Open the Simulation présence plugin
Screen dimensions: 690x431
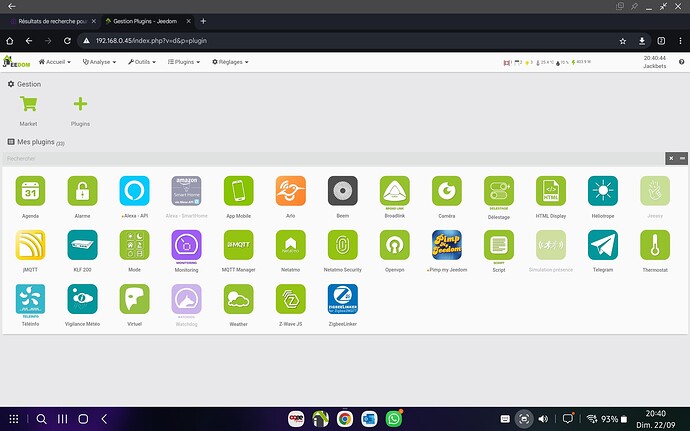[551, 245]
